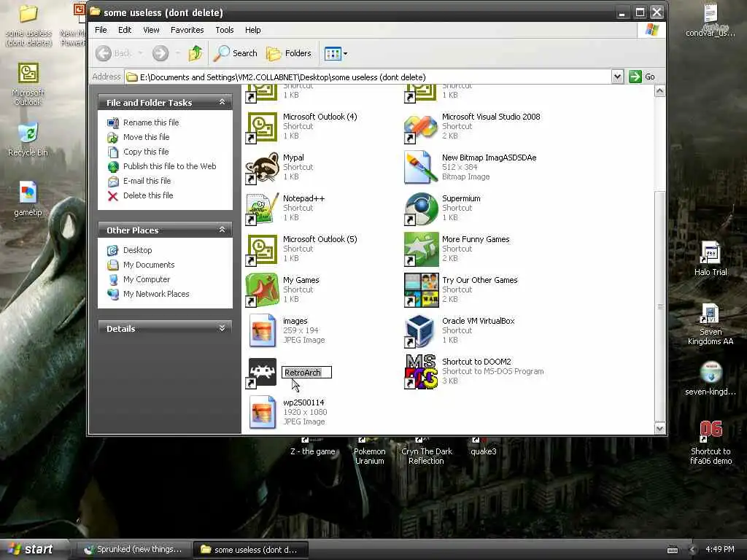
Task: Expand hidden system tray icons arrow
Action: coord(692,550)
